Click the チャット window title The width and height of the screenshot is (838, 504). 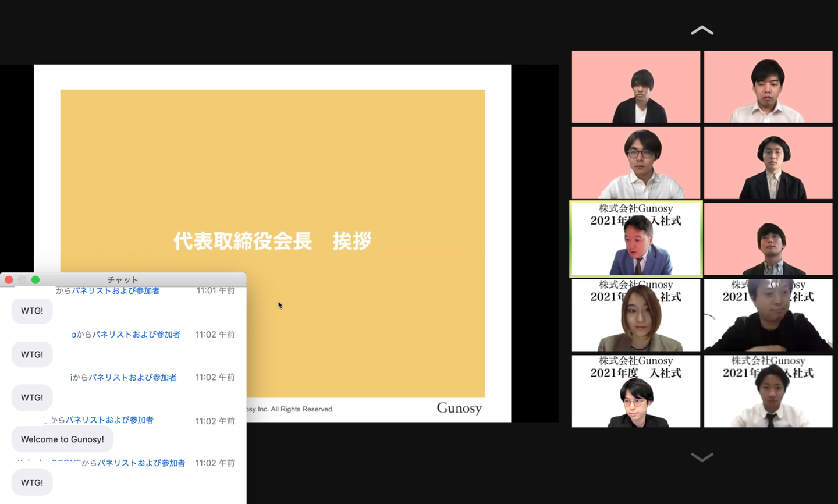click(x=123, y=280)
